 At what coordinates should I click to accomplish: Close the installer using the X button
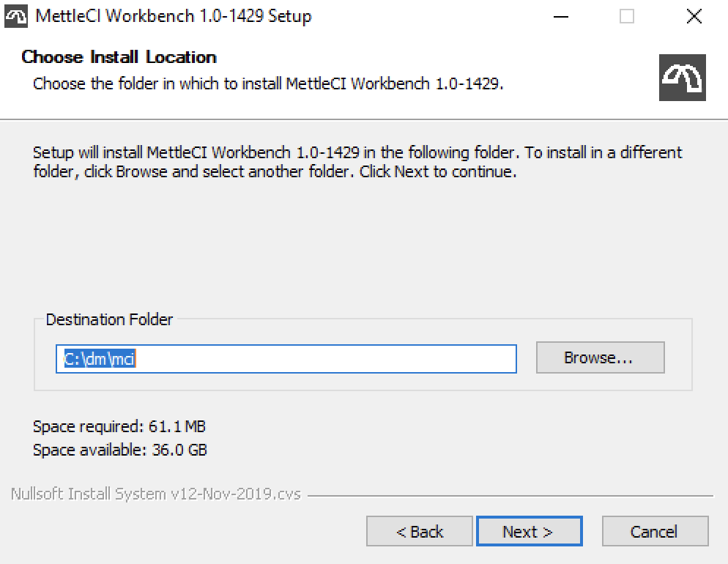tap(694, 16)
